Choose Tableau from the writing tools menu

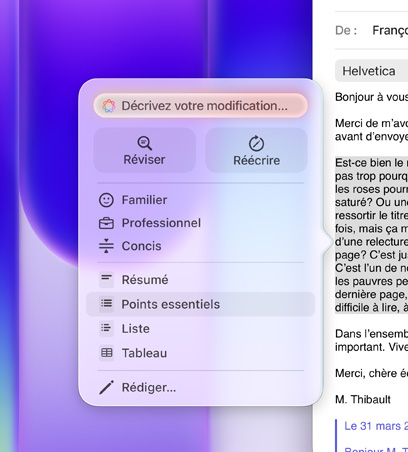(x=200, y=353)
